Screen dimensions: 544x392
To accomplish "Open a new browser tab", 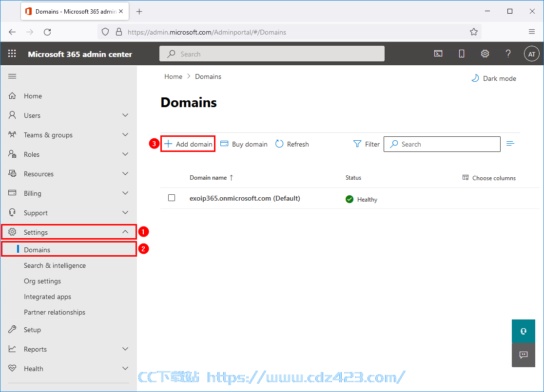I will [139, 11].
